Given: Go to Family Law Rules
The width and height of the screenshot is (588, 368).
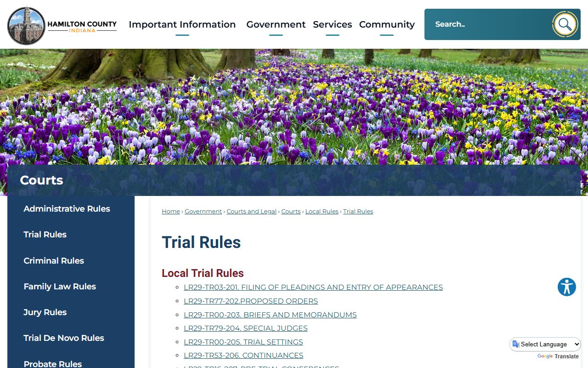Looking at the screenshot, I should click(x=71, y=287).
